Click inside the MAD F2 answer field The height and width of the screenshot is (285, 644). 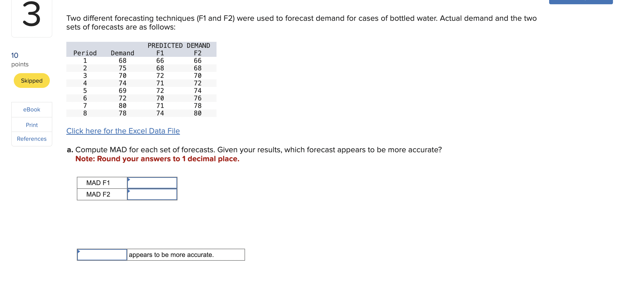tap(152, 194)
